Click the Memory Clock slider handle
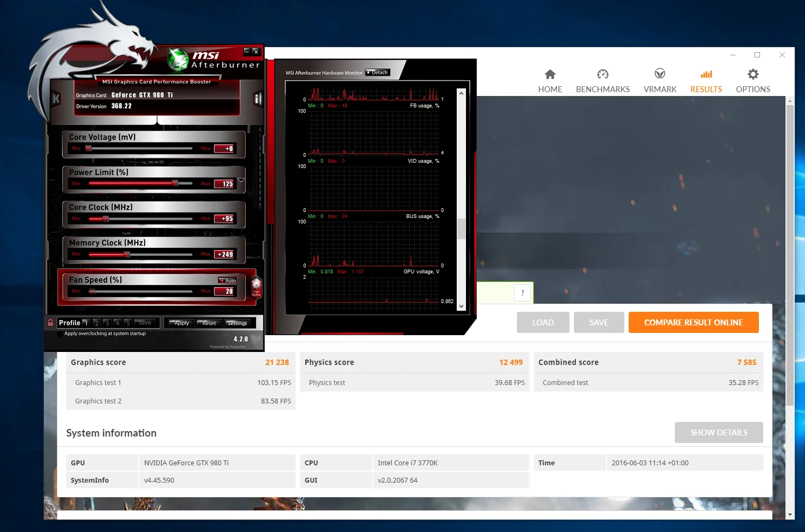The height and width of the screenshot is (532, 805). tap(127, 254)
